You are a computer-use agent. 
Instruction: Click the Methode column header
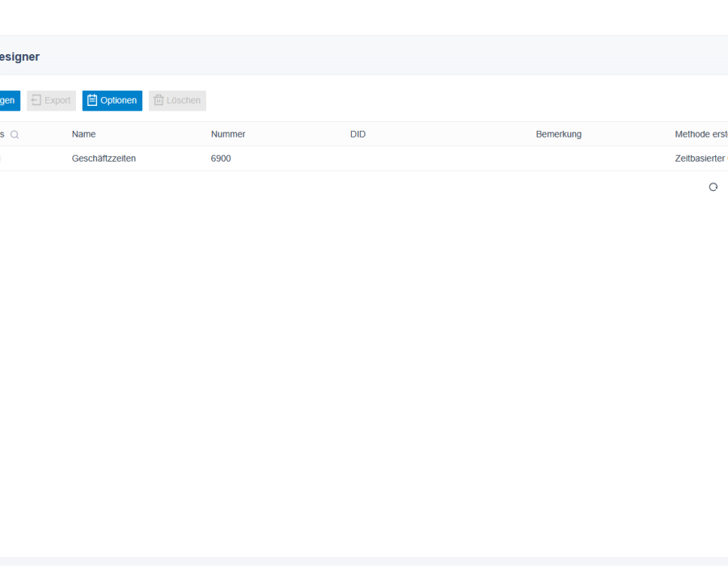(x=701, y=134)
